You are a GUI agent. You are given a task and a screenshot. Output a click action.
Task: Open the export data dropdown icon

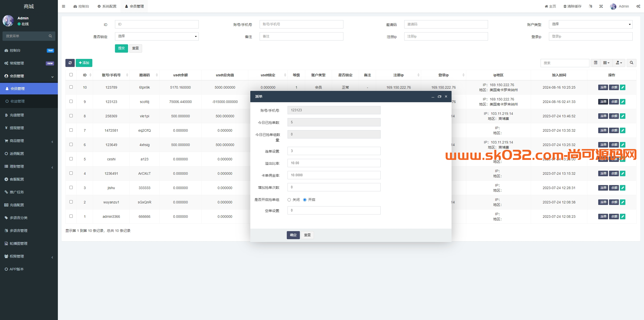coord(619,63)
